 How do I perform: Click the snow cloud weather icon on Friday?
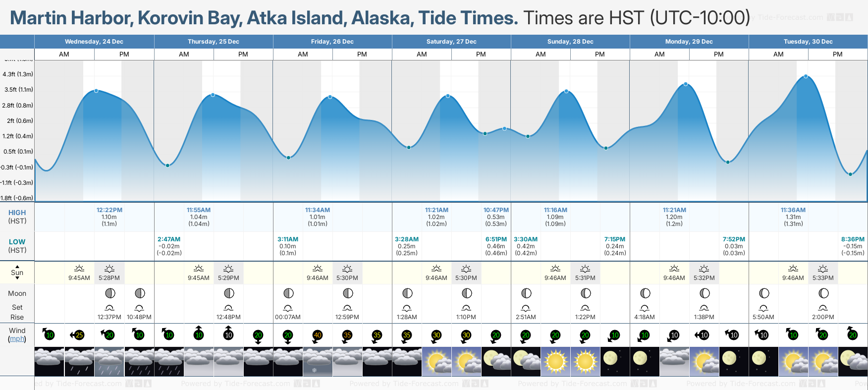(318, 361)
